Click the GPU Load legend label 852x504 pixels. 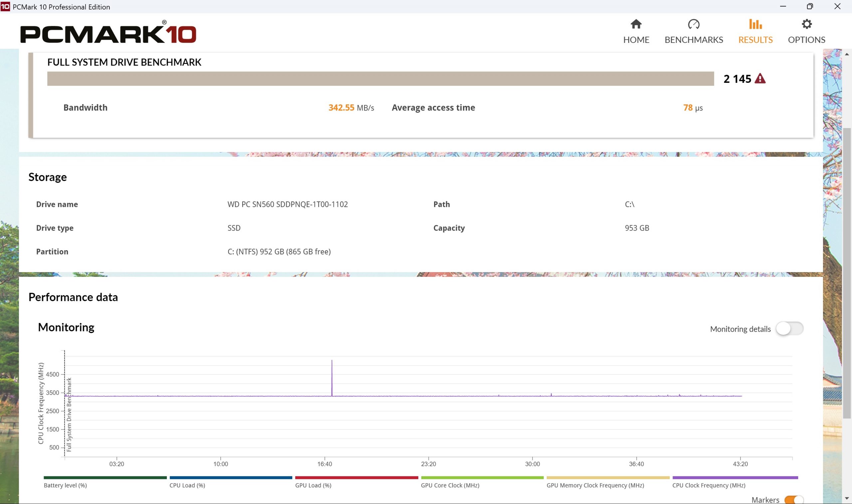click(313, 485)
